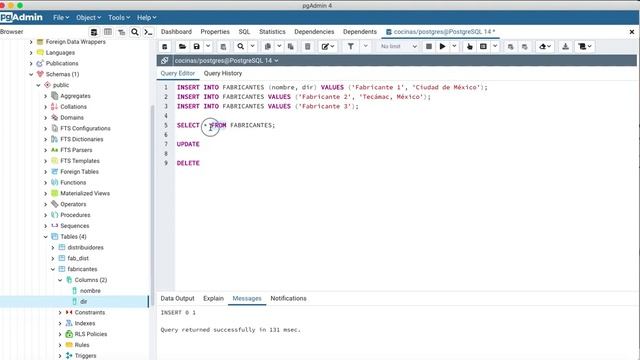Open the Notifications tab

[288, 298]
